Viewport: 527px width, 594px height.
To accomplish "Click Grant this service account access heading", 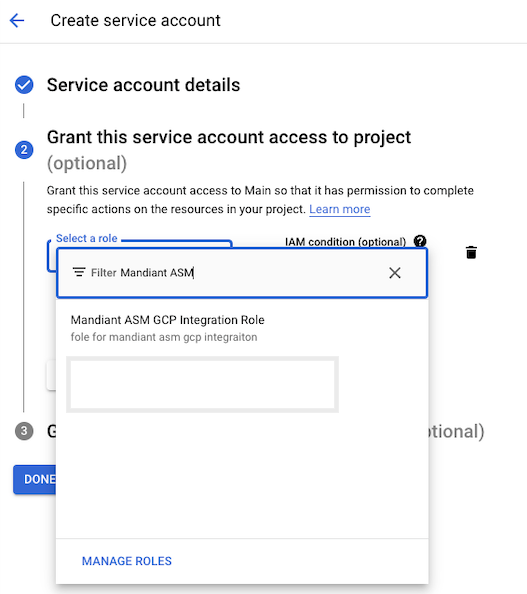I will (229, 137).
